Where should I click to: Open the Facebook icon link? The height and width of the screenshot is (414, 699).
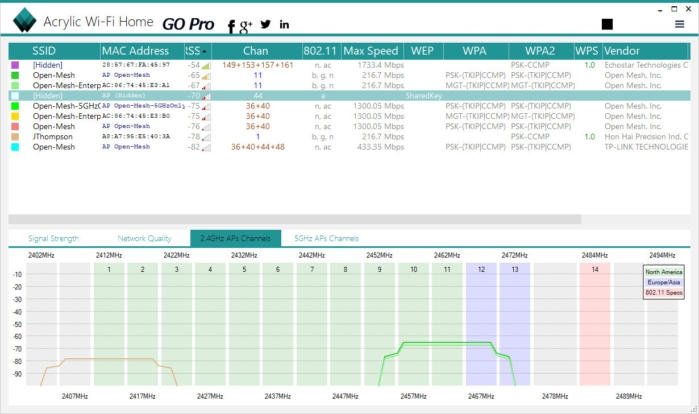[231, 26]
